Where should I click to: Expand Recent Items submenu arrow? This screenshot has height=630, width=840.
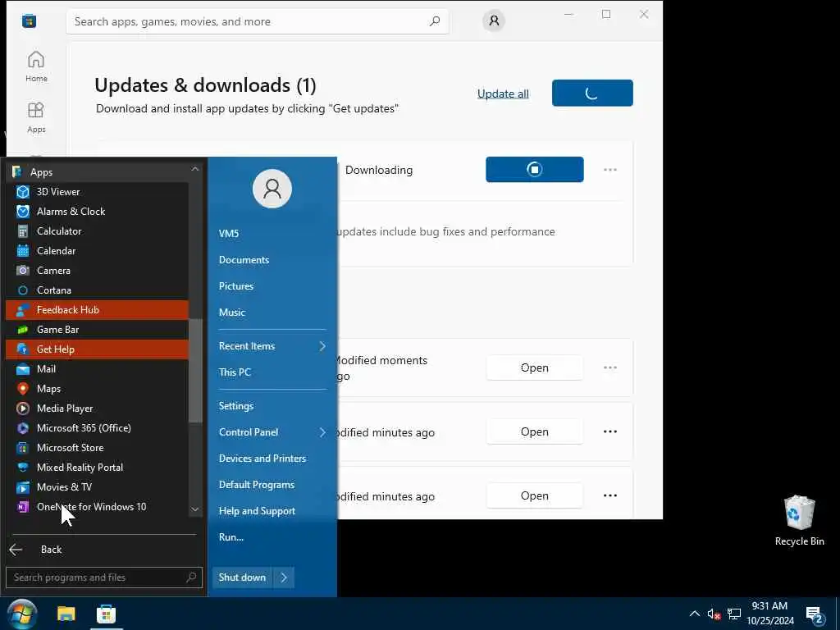322,346
